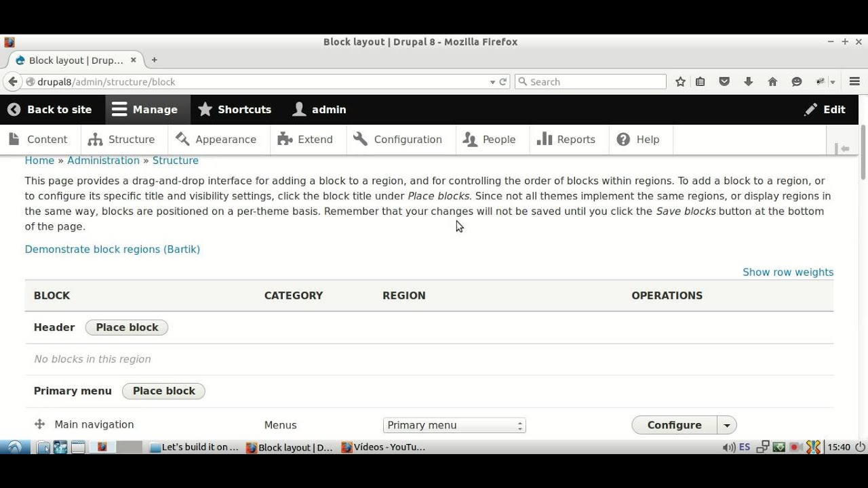Viewport: 868px width, 488px height.
Task: Open the Primary menu region dropdown
Action: [454, 425]
